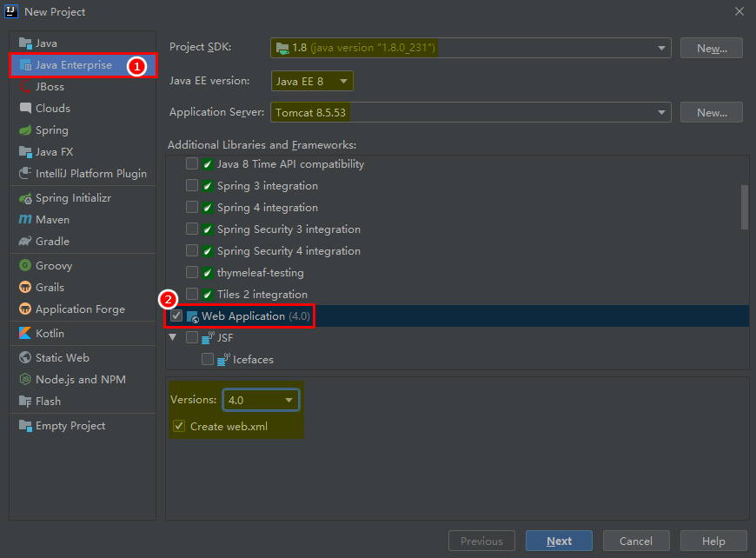Check the Tiles 2 integration checkbox
The width and height of the screenshot is (756, 558).
(192, 294)
